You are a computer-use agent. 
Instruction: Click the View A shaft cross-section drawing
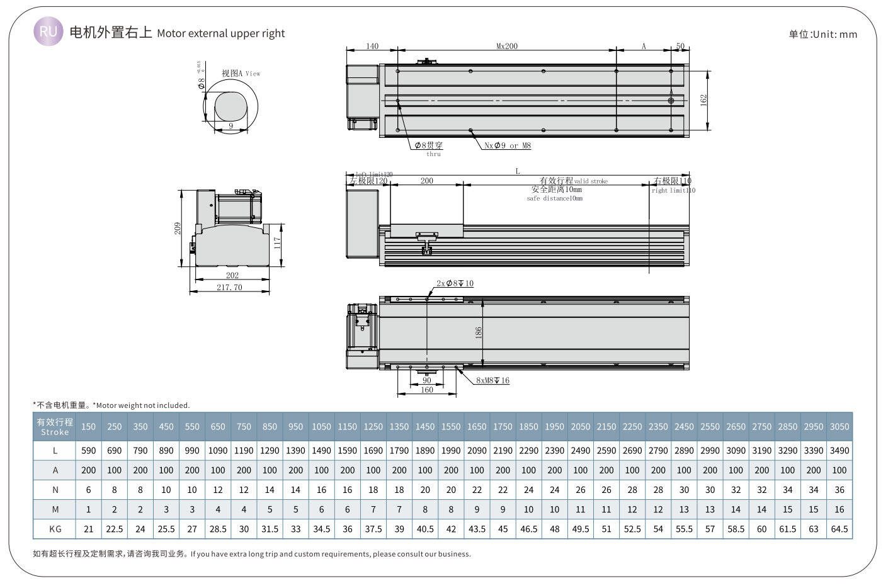point(231,107)
